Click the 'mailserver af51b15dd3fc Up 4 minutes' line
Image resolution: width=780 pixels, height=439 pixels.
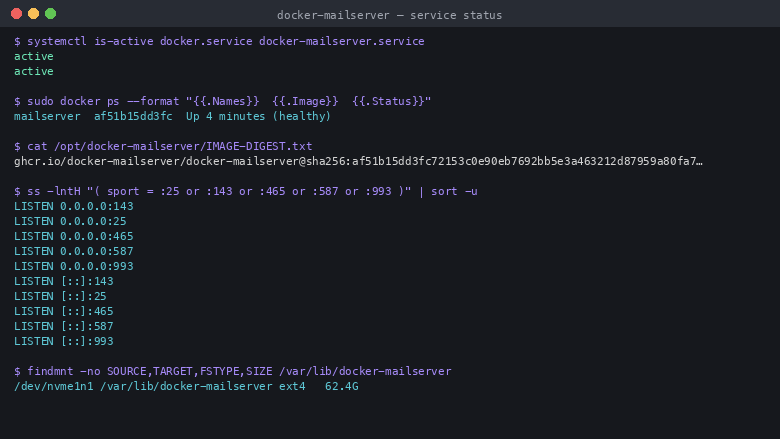pyautogui.click(x=173, y=116)
